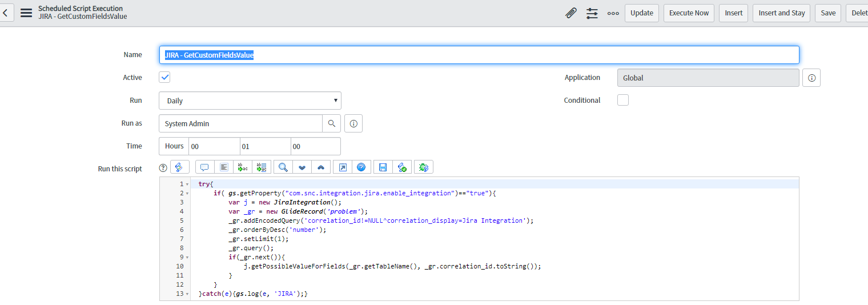Toggle syntax checking for the script
The image size is (868, 305).
click(402, 167)
